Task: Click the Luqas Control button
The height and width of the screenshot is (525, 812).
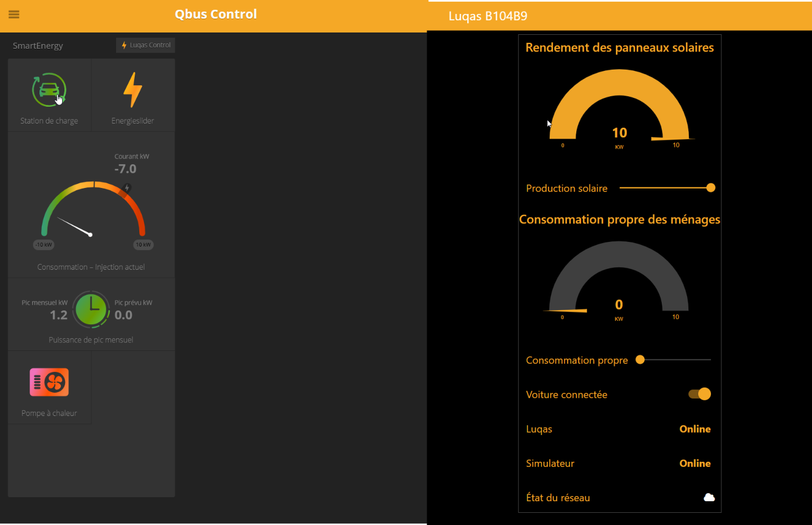Action: 146,45
